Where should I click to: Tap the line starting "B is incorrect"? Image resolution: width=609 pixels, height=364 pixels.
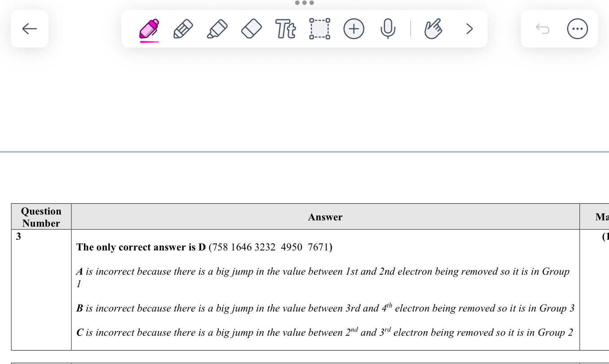click(x=325, y=308)
